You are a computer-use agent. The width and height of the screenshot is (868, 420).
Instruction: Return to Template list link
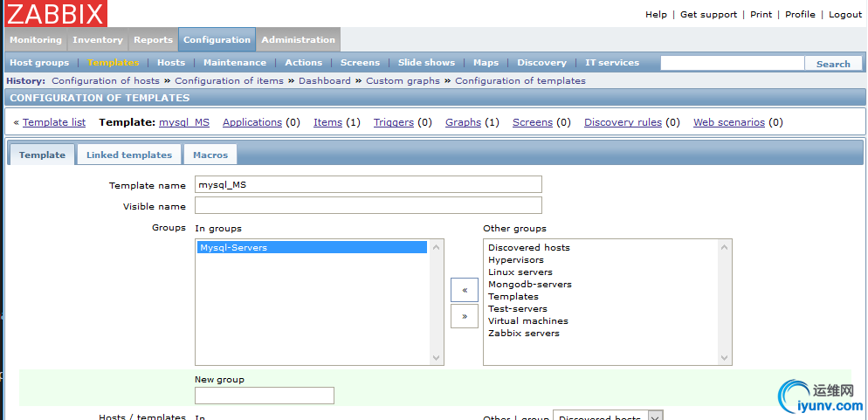click(x=54, y=122)
